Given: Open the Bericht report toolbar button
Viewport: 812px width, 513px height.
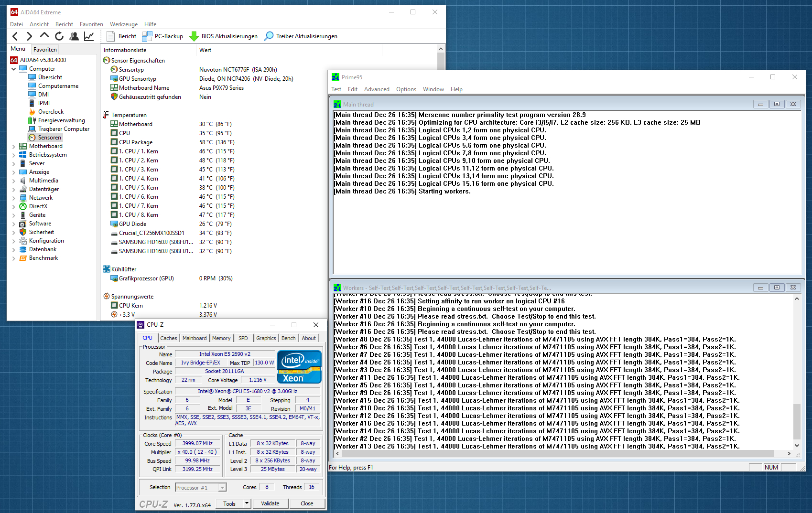Looking at the screenshot, I should [x=121, y=36].
